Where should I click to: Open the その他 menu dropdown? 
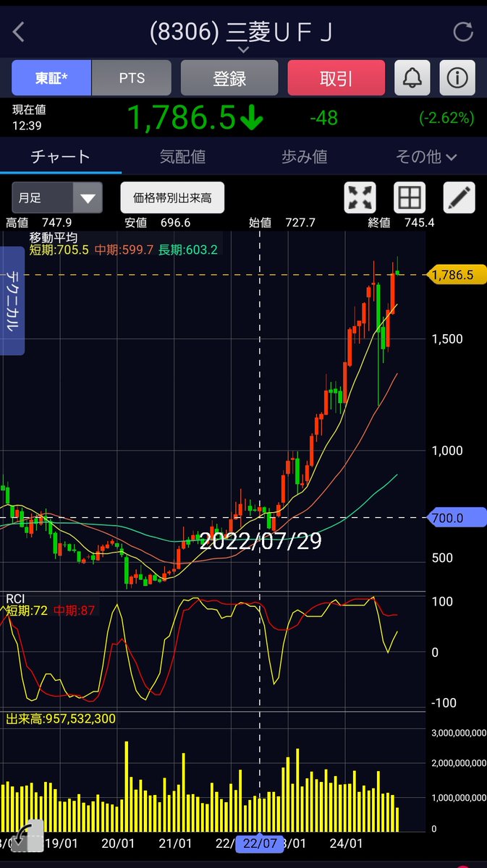click(426, 156)
